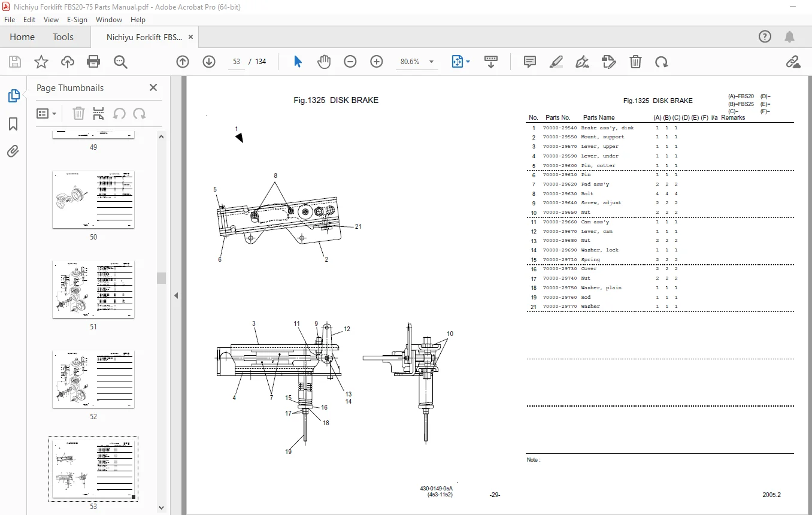Zoom out with the minus button

350,62
